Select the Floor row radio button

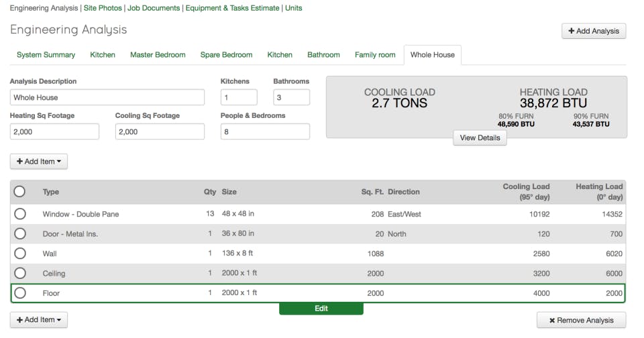click(19, 293)
